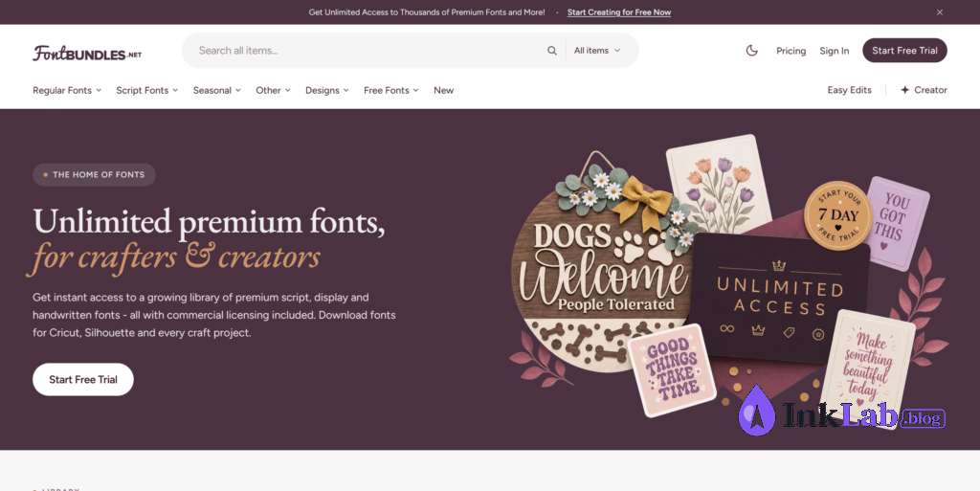Expand the Free Fonts menu
980x491 pixels.
(391, 90)
